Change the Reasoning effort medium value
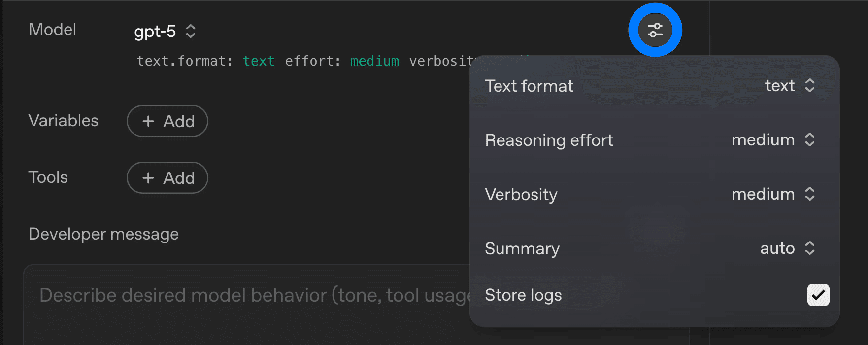Screen dimensions: 868x345 [x=763, y=140]
